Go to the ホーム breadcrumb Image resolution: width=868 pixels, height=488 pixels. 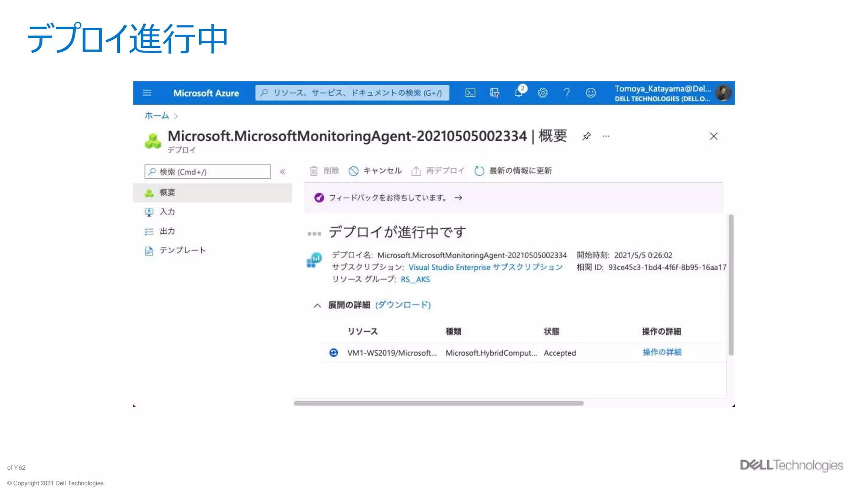tap(156, 115)
